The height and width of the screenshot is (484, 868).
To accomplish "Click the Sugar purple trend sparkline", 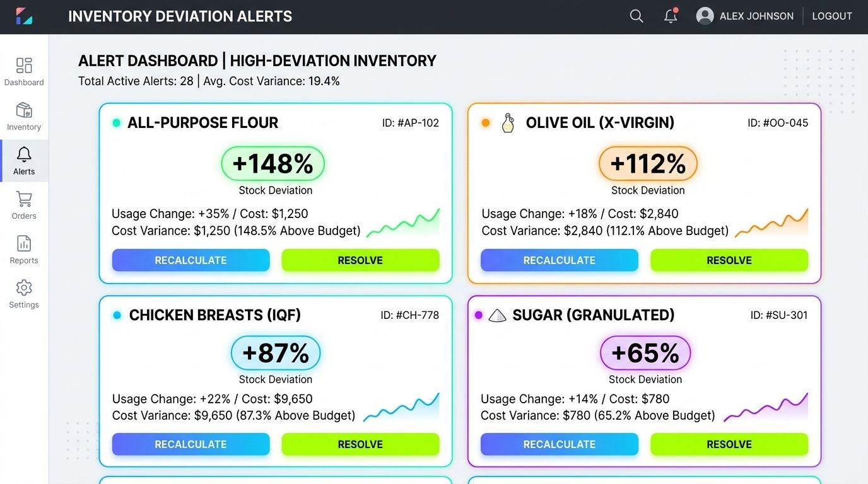I will pos(766,407).
